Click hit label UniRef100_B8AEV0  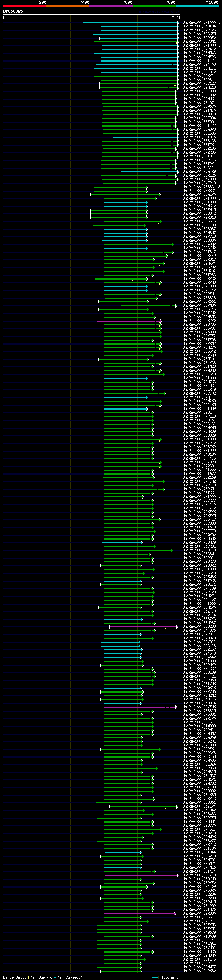pyautogui.click(x=199, y=194)
